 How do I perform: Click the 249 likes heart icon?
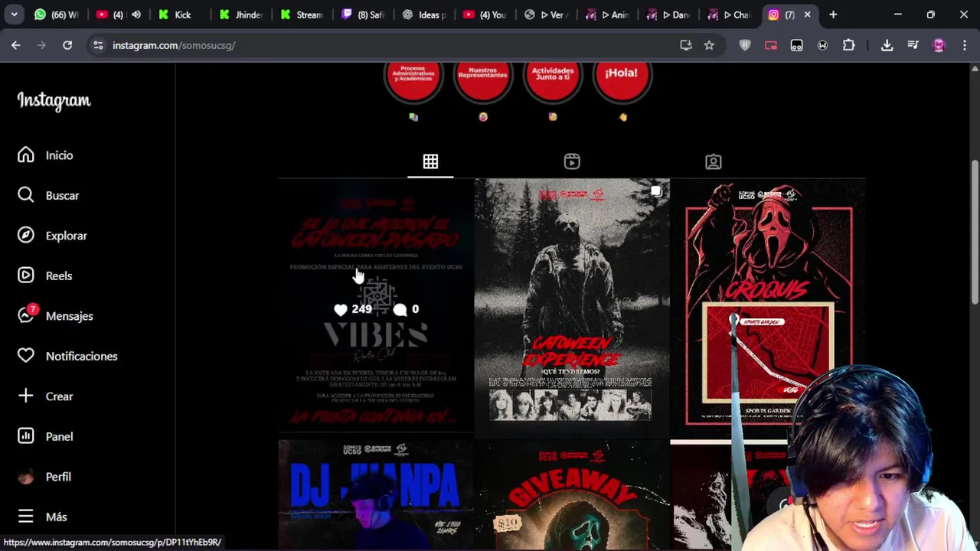(x=341, y=309)
